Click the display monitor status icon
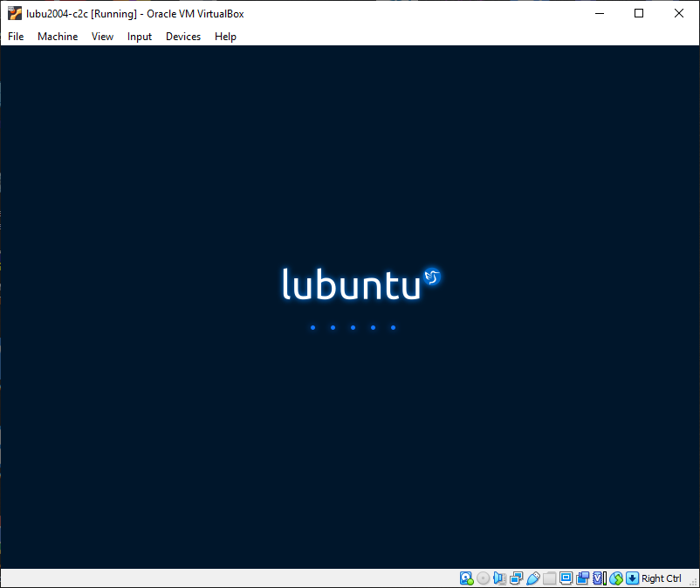The height and width of the screenshot is (588, 700). (566, 578)
